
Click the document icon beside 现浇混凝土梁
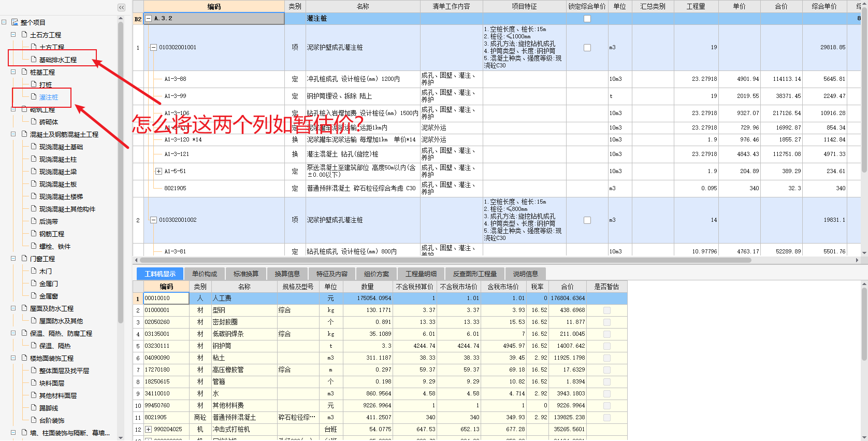[34, 172]
